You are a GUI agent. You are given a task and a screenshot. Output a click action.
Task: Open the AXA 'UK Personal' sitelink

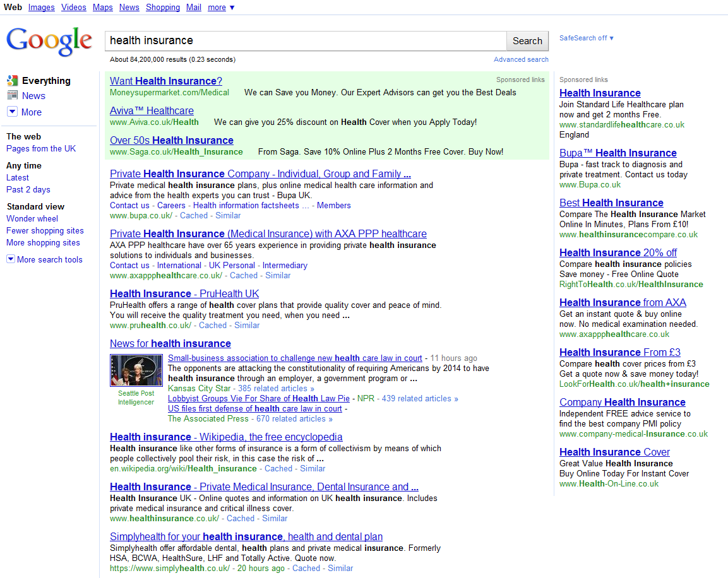click(232, 266)
